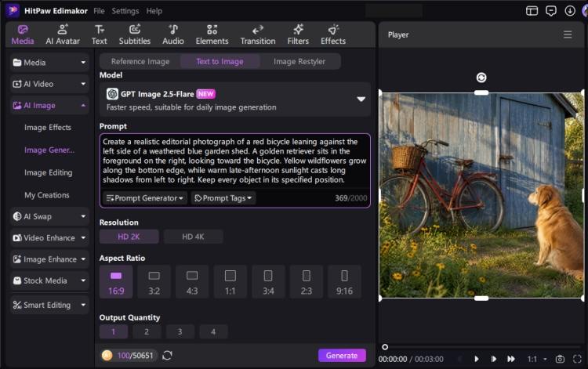This screenshot has height=369, width=588.
Task: Open the Audio tool
Action: [173, 34]
